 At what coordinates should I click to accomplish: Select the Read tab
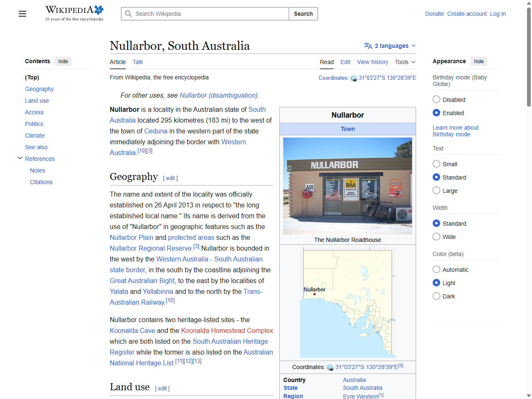pos(327,62)
